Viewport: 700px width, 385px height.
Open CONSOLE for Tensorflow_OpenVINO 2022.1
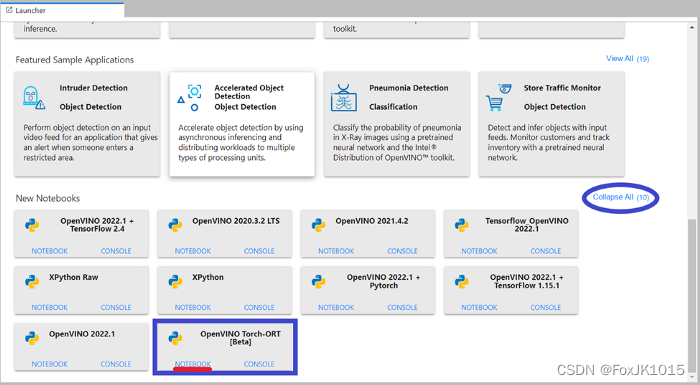click(x=546, y=251)
